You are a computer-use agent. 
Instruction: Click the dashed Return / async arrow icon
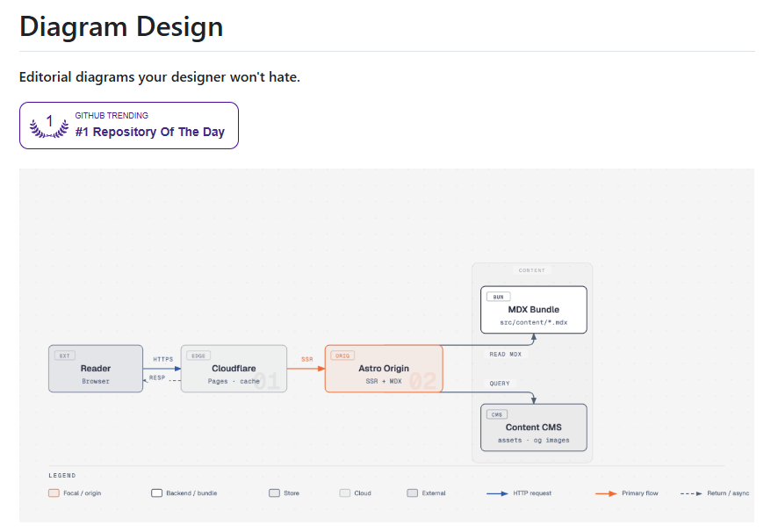[691, 493]
